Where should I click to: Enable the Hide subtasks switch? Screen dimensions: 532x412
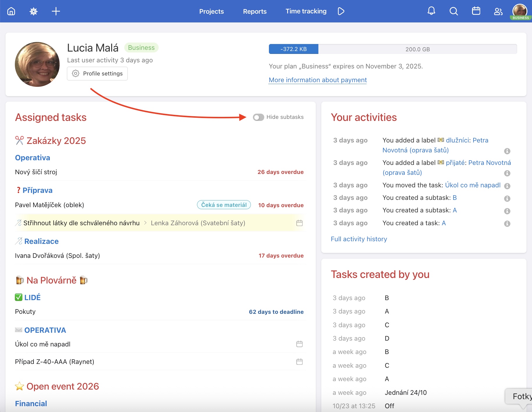coord(258,117)
